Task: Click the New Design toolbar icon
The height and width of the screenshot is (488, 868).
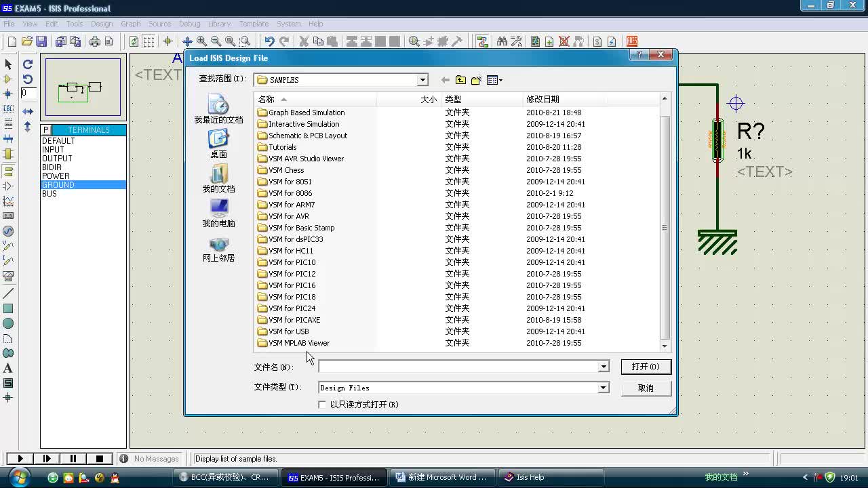Action: (x=12, y=41)
